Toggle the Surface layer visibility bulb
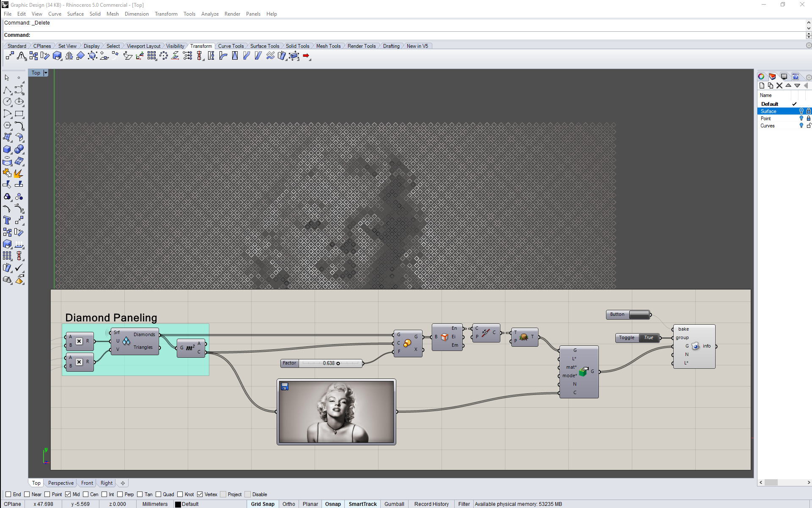812x508 pixels. (x=801, y=111)
